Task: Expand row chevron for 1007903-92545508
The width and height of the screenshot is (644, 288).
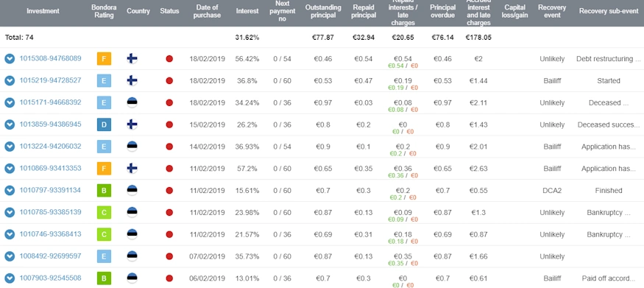Action: tap(10, 278)
